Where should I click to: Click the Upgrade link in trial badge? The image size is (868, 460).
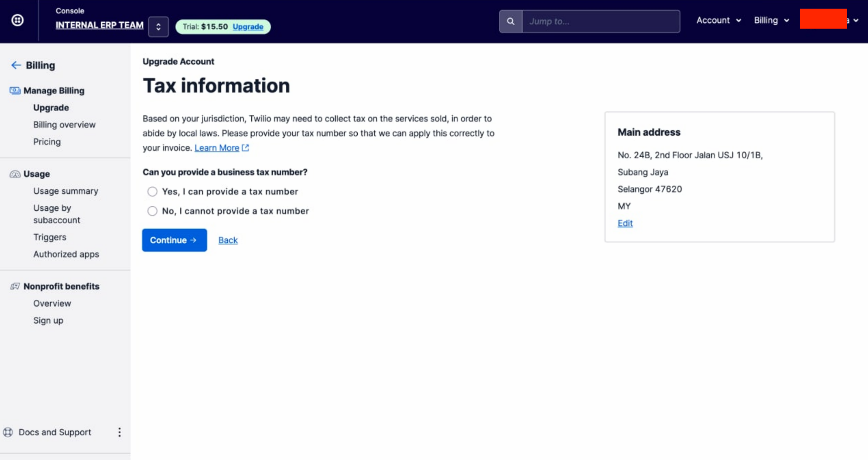(248, 27)
